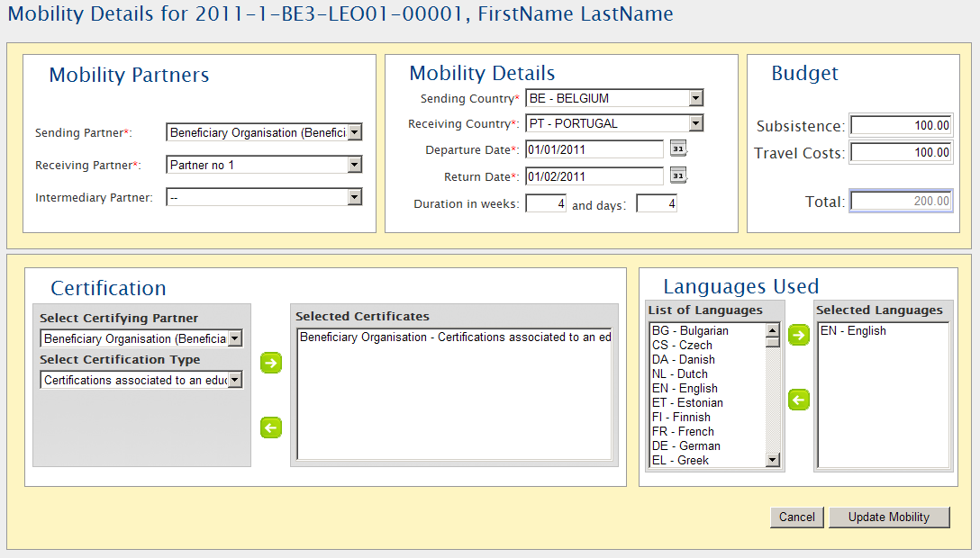The image size is (980, 558).
Task: Open the Departure Date calendar picker icon
Action: click(x=678, y=148)
